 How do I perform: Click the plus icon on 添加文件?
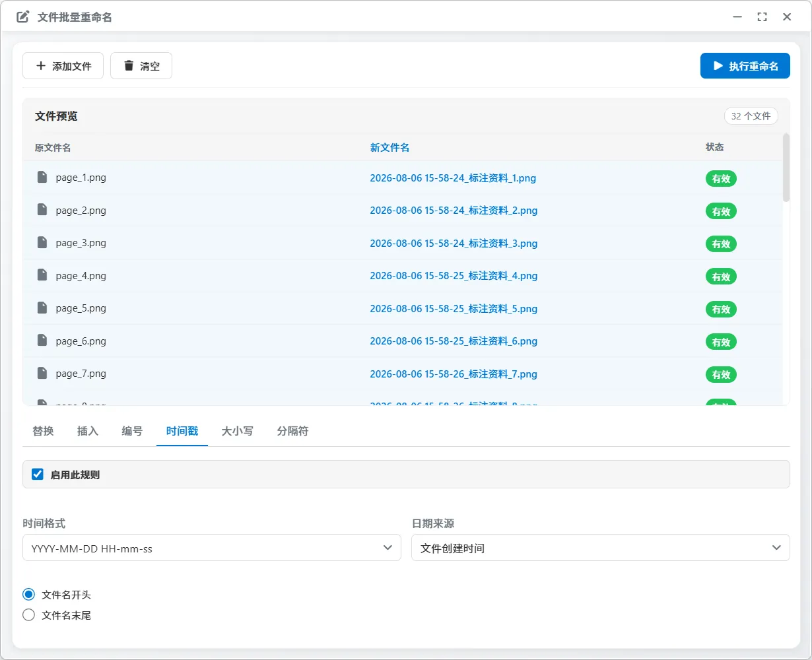[41, 66]
